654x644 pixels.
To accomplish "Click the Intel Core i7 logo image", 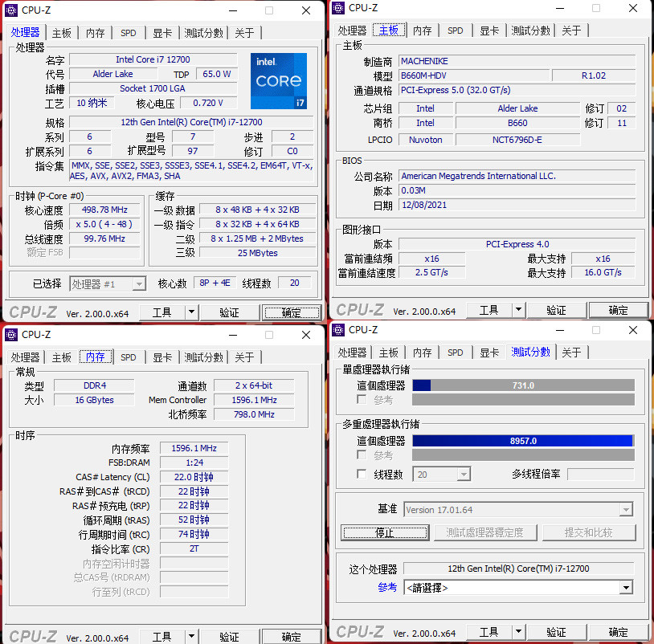I will coord(279,81).
